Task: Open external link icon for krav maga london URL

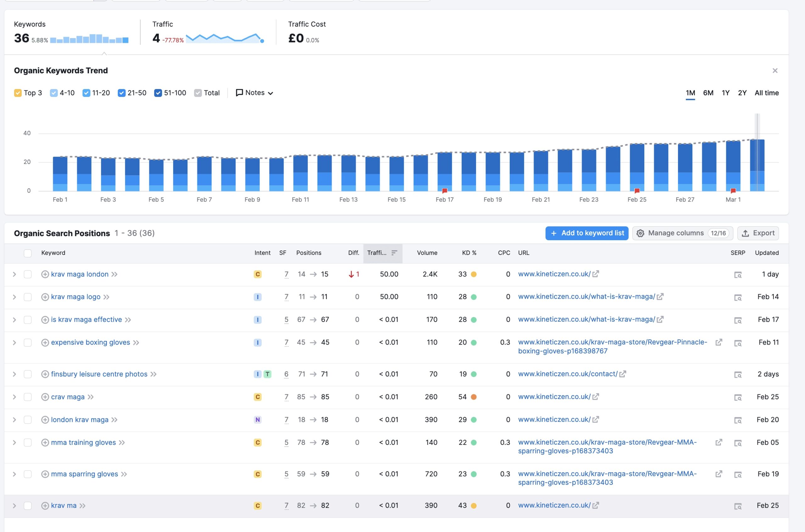Action: (x=595, y=274)
